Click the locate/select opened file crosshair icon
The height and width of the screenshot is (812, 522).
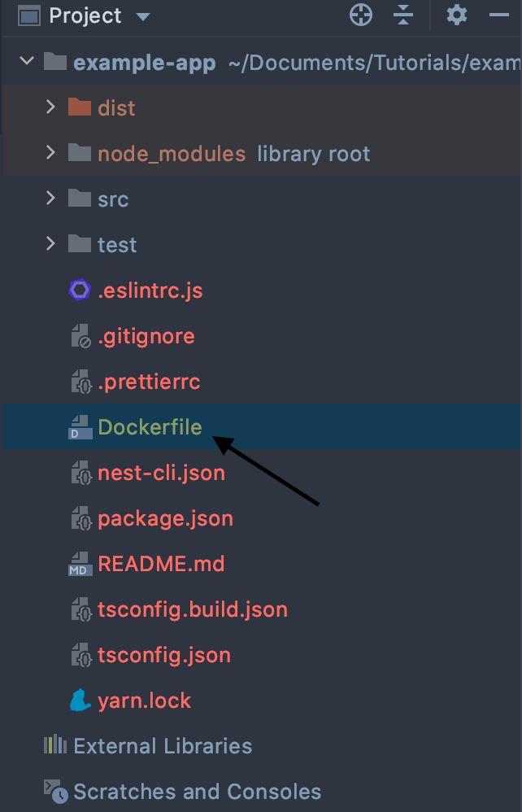point(360,15)
